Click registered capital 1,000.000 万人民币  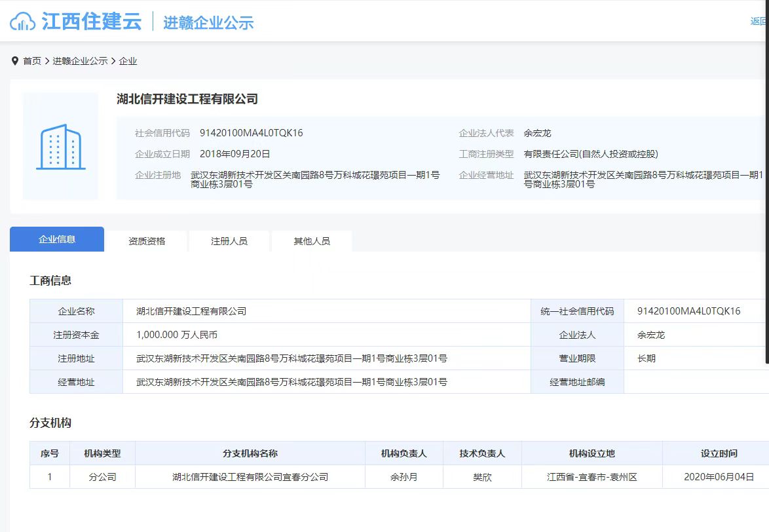coord(177,335)
